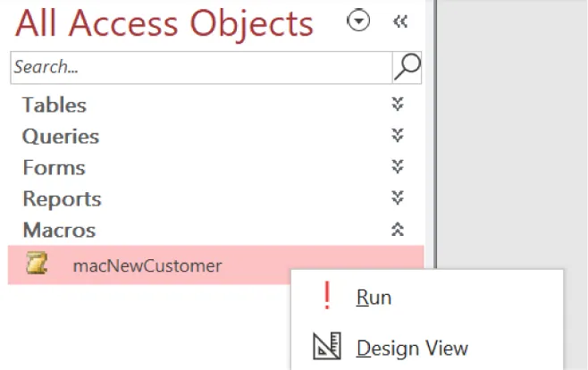
Task: Collapse the navigation pane with double-arrow button
Action: click(400, 21)
